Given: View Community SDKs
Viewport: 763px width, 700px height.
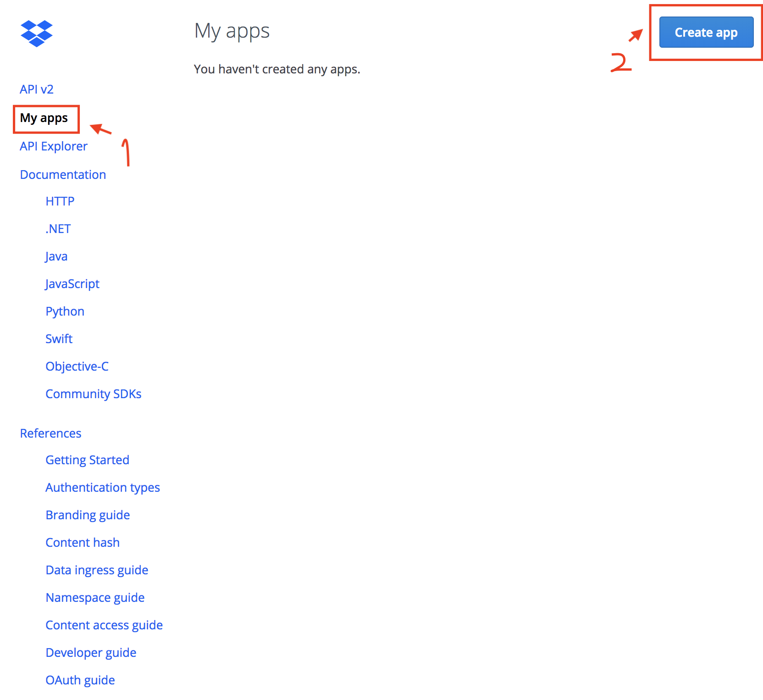Looking at the screenshot, I should [93, 394].
